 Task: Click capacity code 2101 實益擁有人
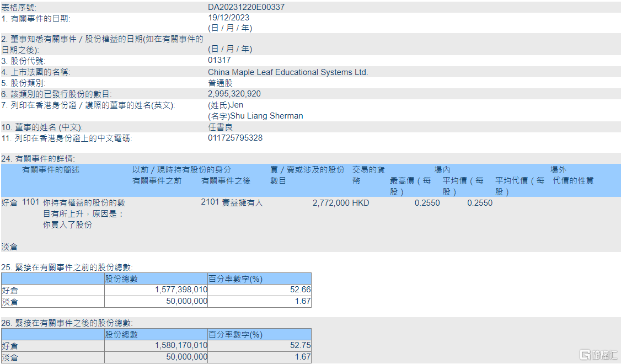tap(232, 202)
